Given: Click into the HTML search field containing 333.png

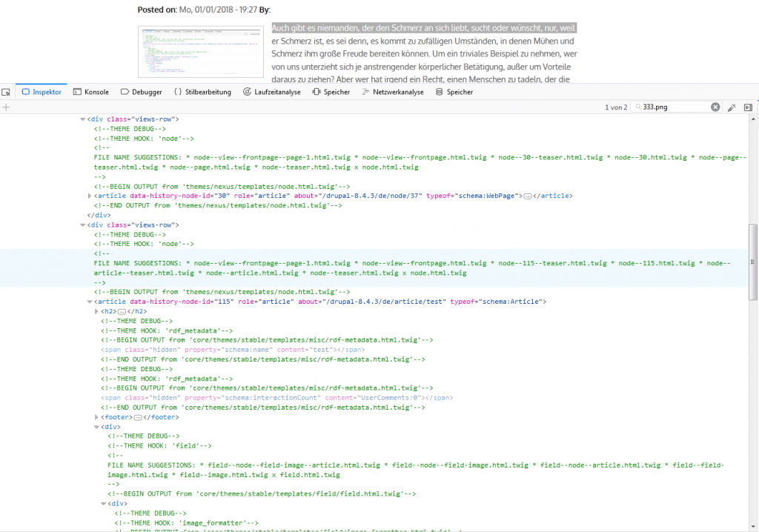Looking at the screenshot, I should coord(673,107).
